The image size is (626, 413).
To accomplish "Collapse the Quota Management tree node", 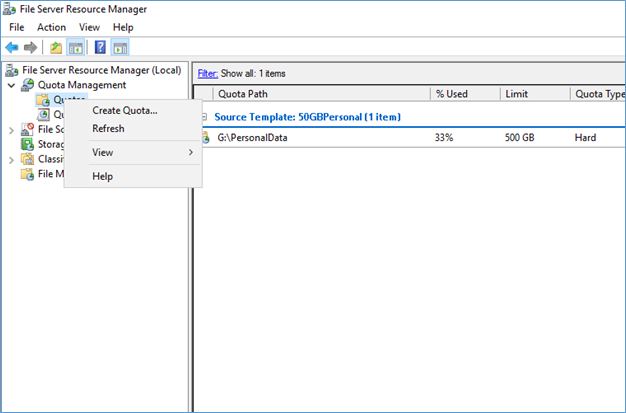I will pyautogui.click(x=11, y=85).
